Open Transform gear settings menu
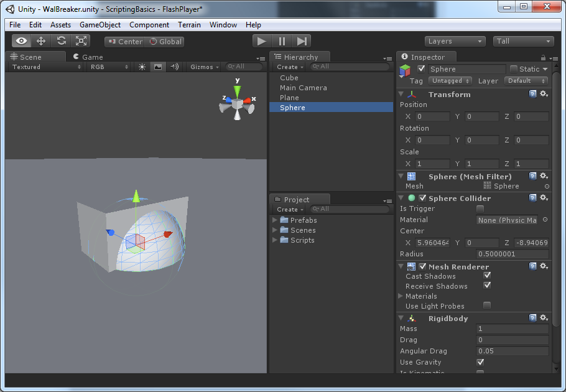The height and width of the screenshot is (392, 566). [x=544, y=94]
